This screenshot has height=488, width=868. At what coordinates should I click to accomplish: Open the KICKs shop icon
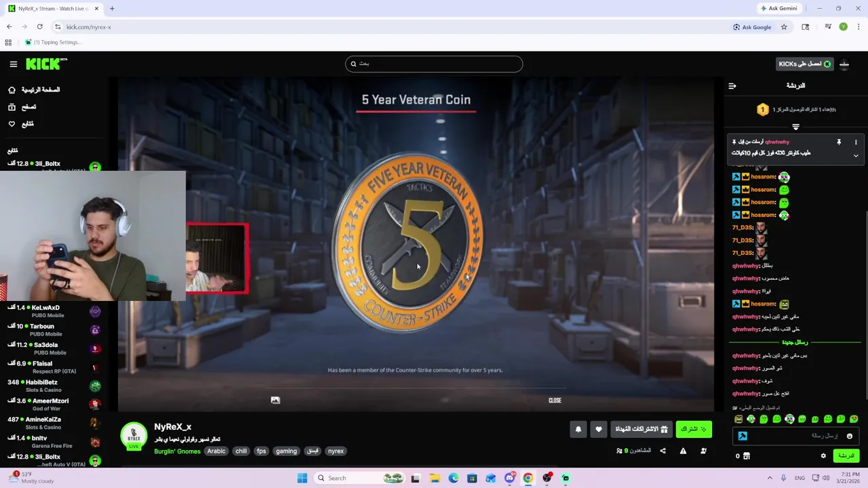[746, 456]
